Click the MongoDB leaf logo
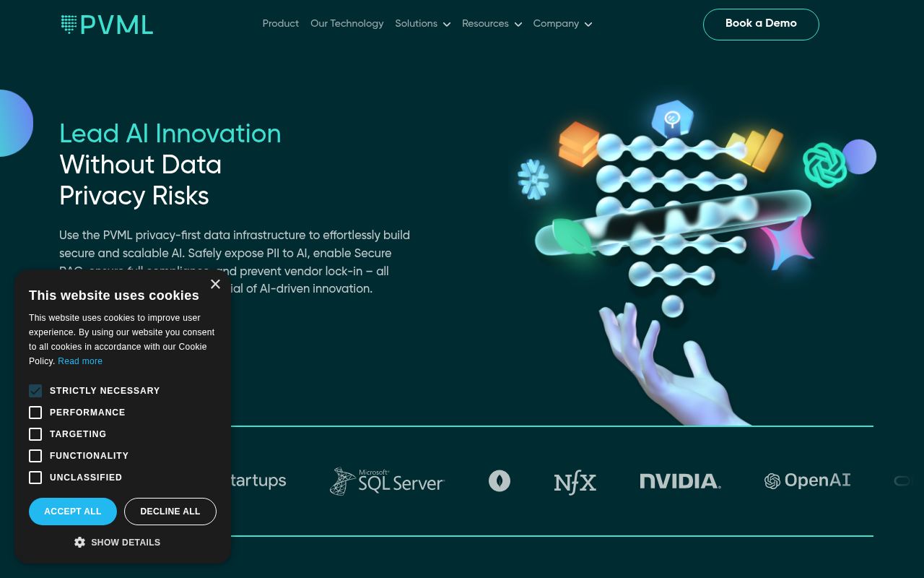This screenshot has width=924, height=578. [500, 480]
